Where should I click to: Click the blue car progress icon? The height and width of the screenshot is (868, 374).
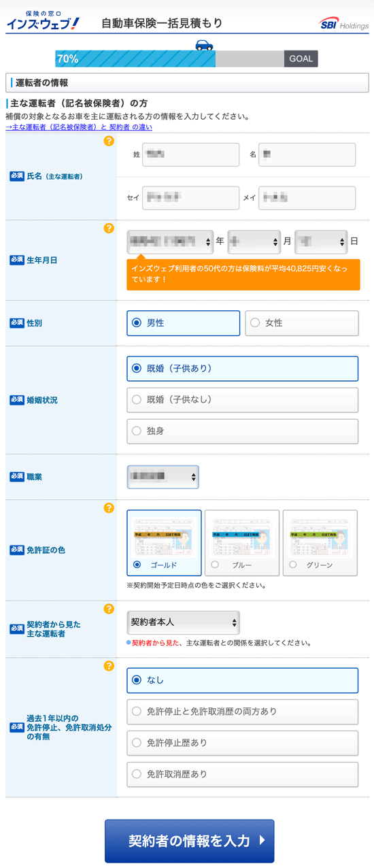204,45
